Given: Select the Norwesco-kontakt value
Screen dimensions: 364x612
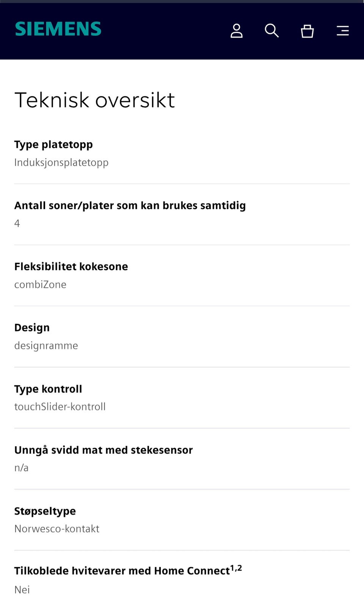Looking at the screenshot, I should [x=57, y=529].
